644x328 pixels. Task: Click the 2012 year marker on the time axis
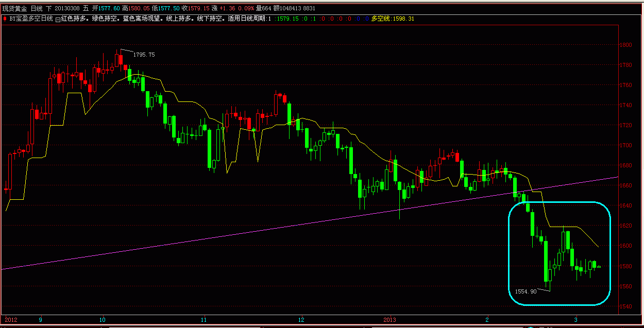coord(10,319)
